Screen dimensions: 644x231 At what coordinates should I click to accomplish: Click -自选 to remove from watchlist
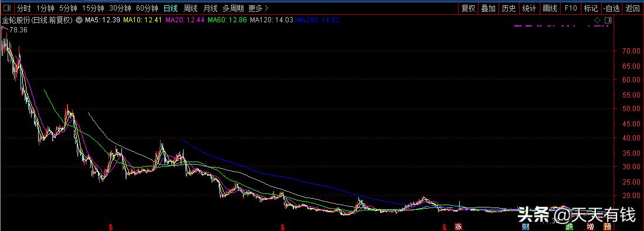coord(612,8)
